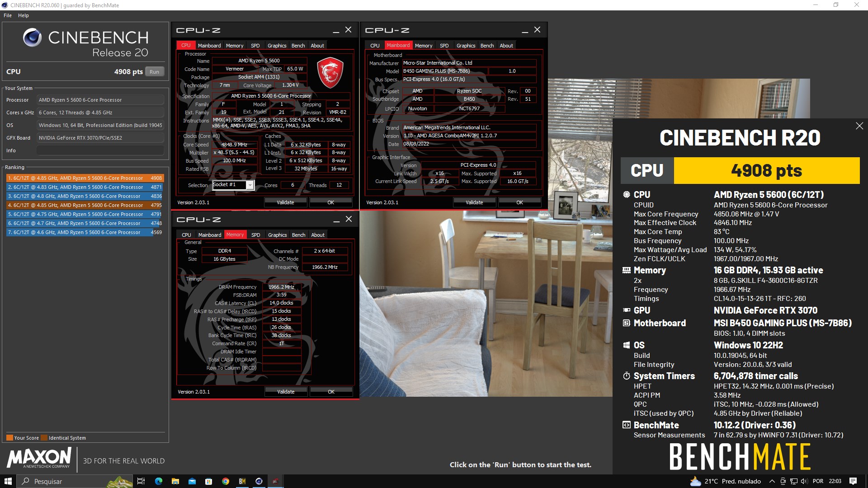Switch to Cinebench via its taskbar icon
868x488 pixels.
(259, 481)
